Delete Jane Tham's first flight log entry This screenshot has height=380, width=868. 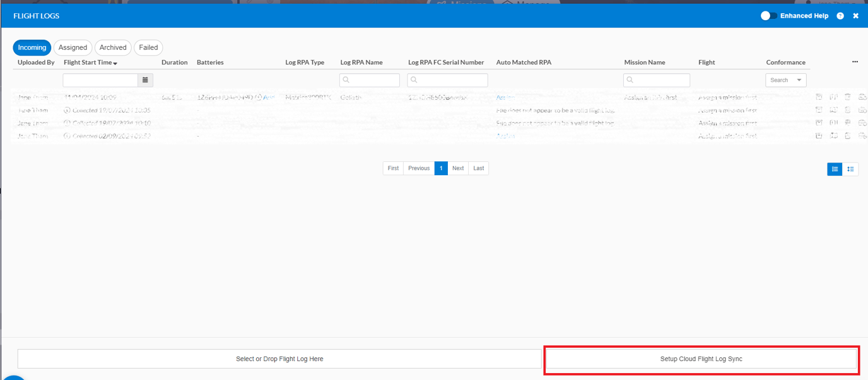click(847, 97)
